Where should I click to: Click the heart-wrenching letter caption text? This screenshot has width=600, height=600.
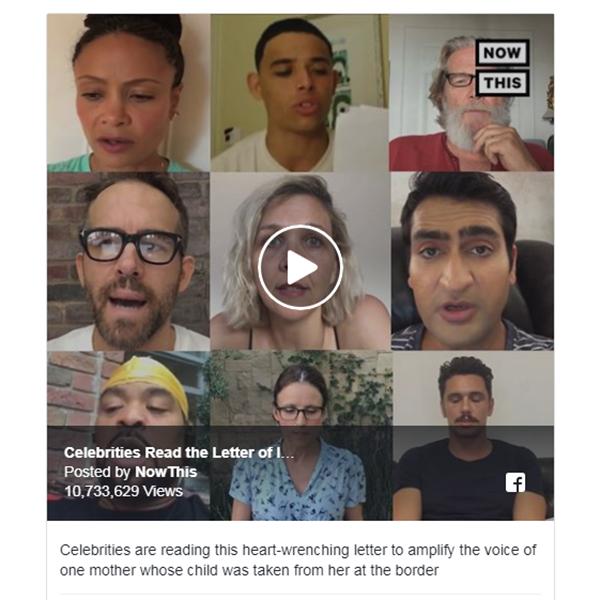pyautogui.click(x=298, y=560)
